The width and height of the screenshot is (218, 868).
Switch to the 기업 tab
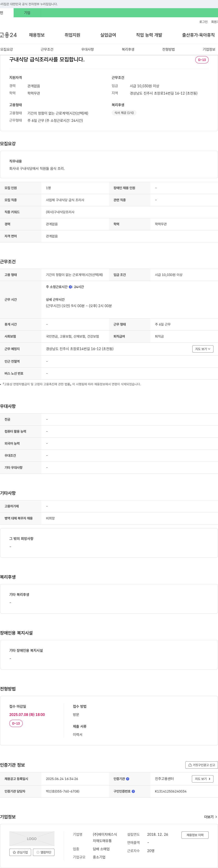coord(27,13)
